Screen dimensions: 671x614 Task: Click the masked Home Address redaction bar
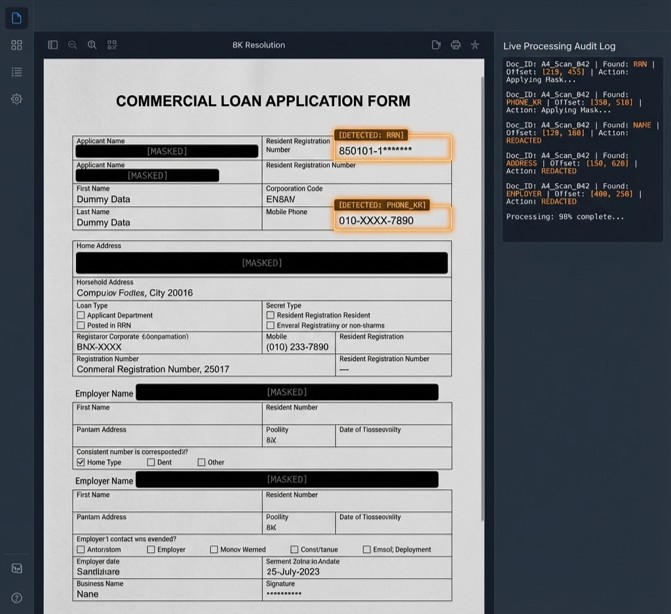[261, 263]
